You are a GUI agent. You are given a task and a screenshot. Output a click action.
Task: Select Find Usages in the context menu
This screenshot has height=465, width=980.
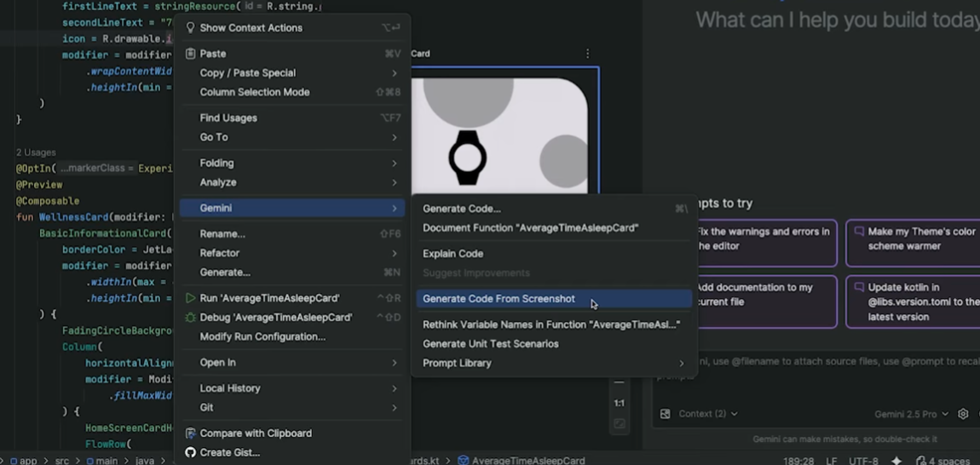(292, 118)
